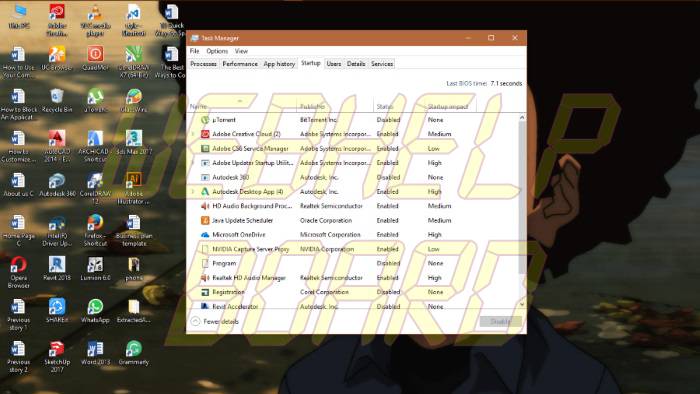Sort list by Status column header
The height and width of the screenshot is (394, 700).
(x=399, y=106)
